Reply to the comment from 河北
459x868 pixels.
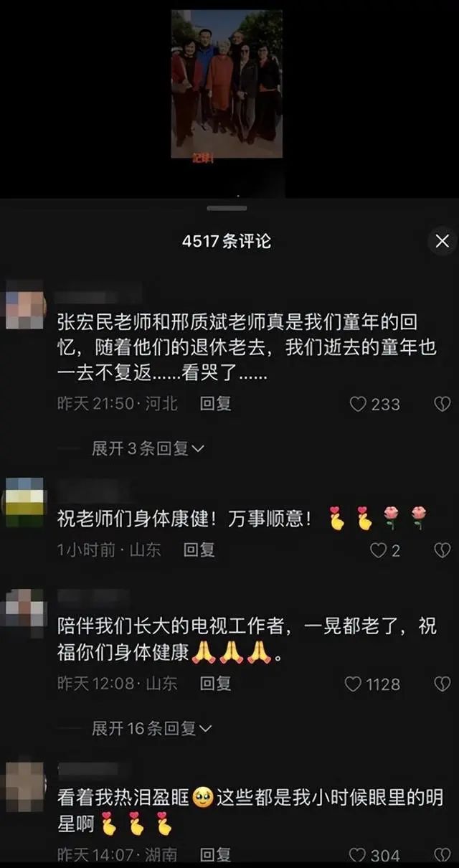(215, 404)
